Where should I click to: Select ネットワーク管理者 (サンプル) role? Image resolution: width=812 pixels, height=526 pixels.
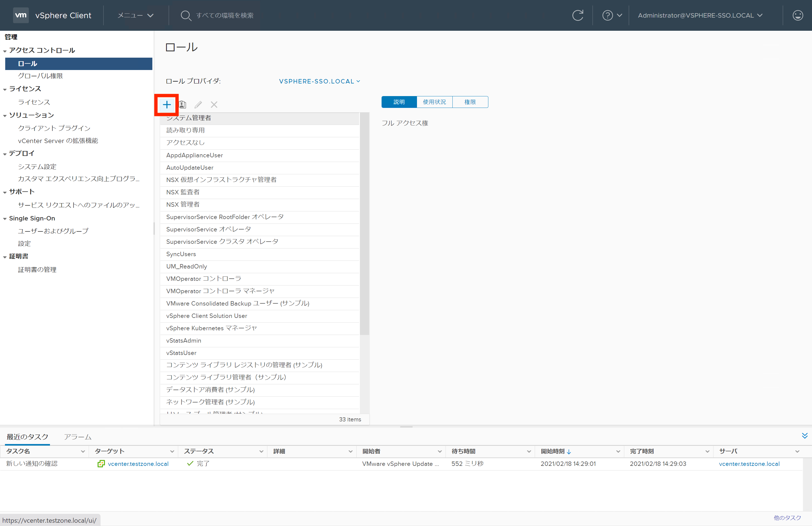pyautogui.click(x=260, y=402)
